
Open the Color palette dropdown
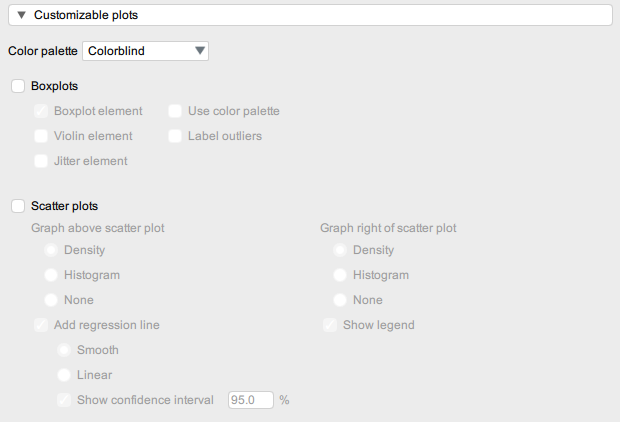[x=145, y=50]
